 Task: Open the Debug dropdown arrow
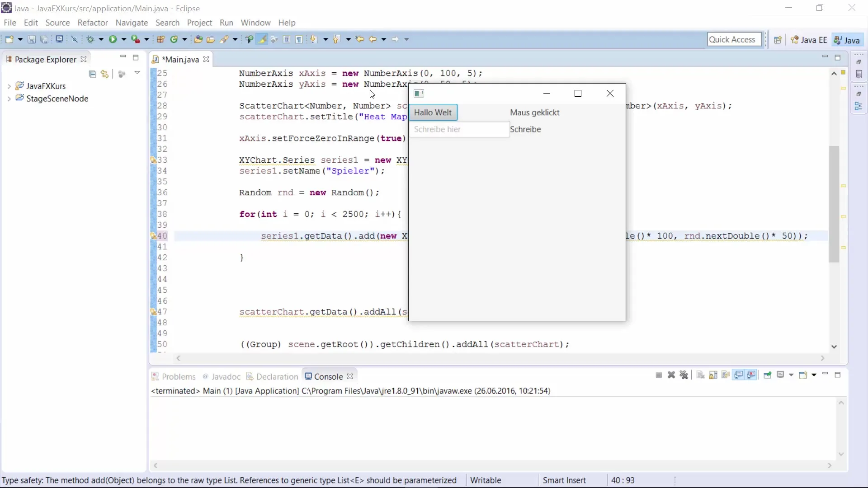(101, 40)
